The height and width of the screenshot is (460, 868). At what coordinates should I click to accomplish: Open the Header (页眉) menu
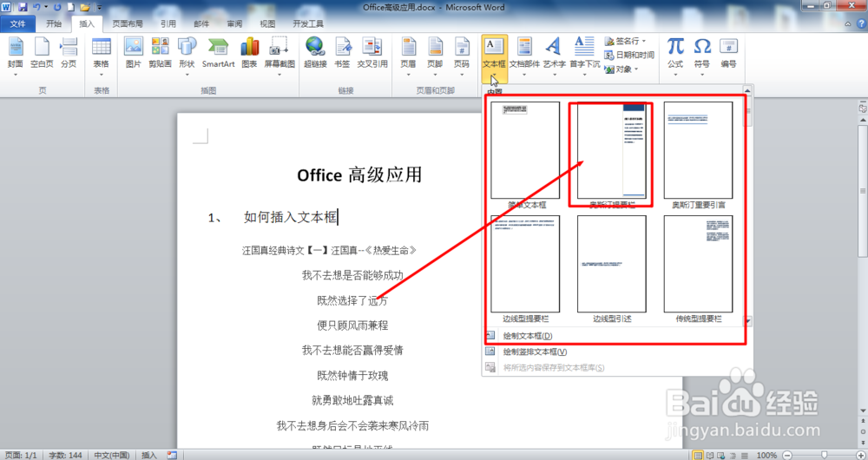tap(408, 55)
